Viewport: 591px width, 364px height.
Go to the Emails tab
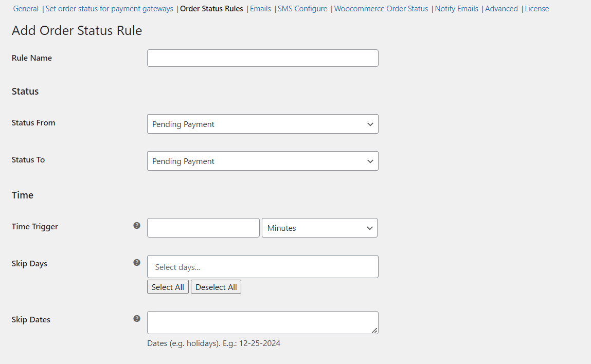[260, 9]
